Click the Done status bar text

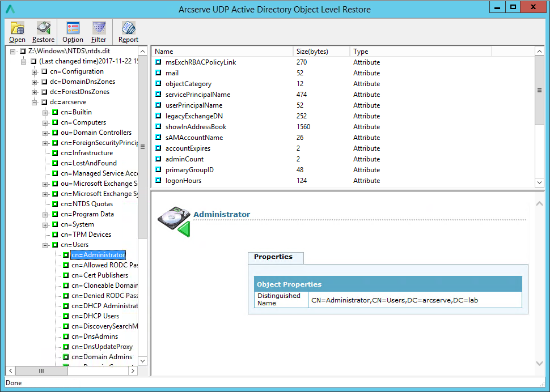(14, 383)
